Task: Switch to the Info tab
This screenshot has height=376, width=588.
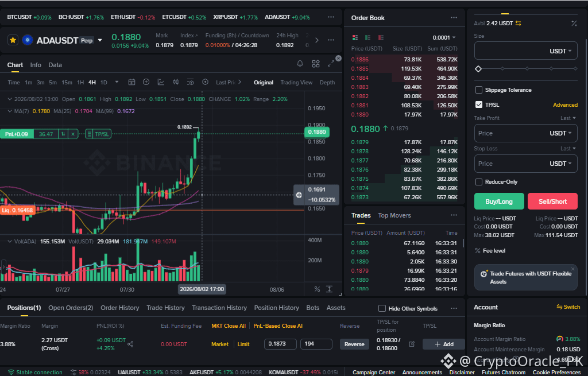Action: [x=36, y=65]
